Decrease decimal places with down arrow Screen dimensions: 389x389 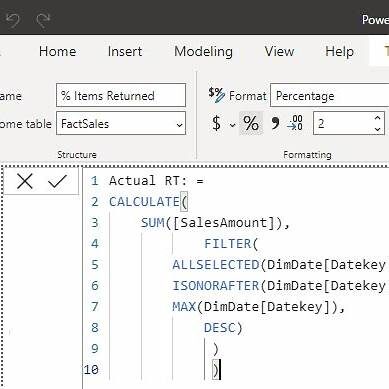[377, 129]
